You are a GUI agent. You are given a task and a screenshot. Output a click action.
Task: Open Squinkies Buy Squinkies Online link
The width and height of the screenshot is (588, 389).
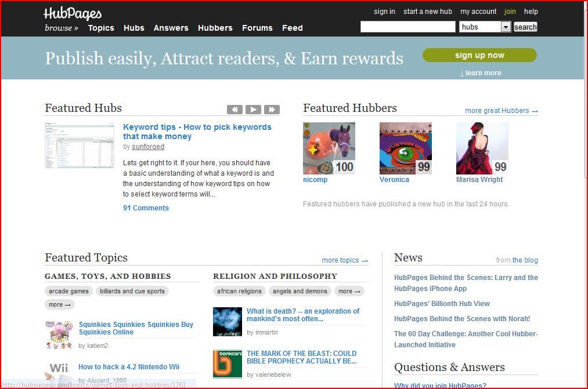[x=136, y=328]
